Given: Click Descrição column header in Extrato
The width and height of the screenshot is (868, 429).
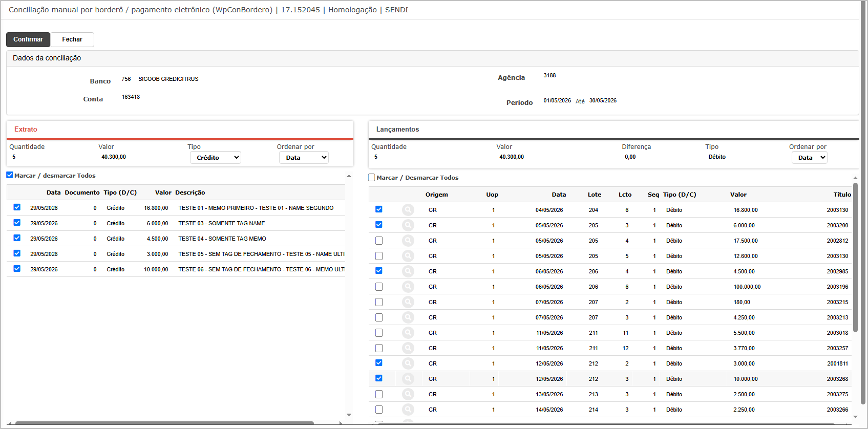Looking at the screenshot, I should click(x=190, y=192).
